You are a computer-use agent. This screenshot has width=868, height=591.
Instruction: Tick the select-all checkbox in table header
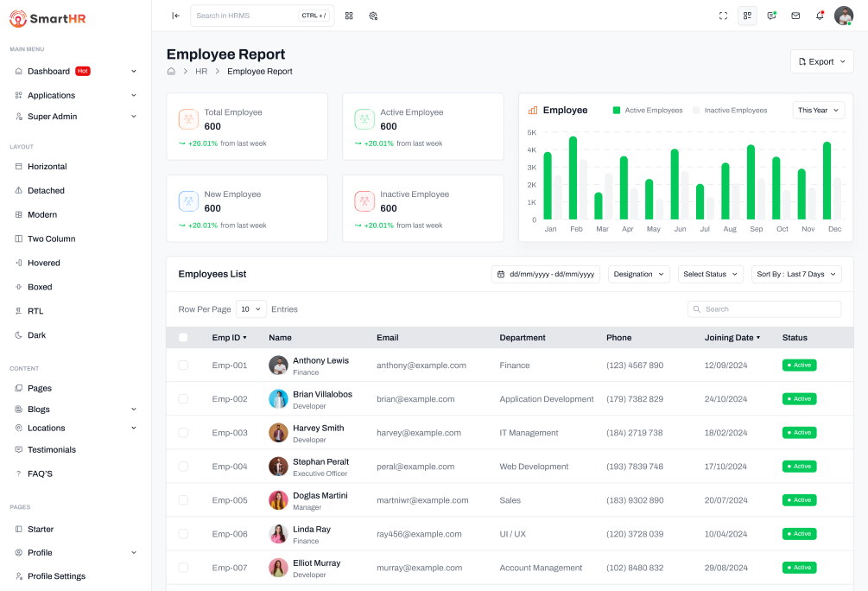183,338
